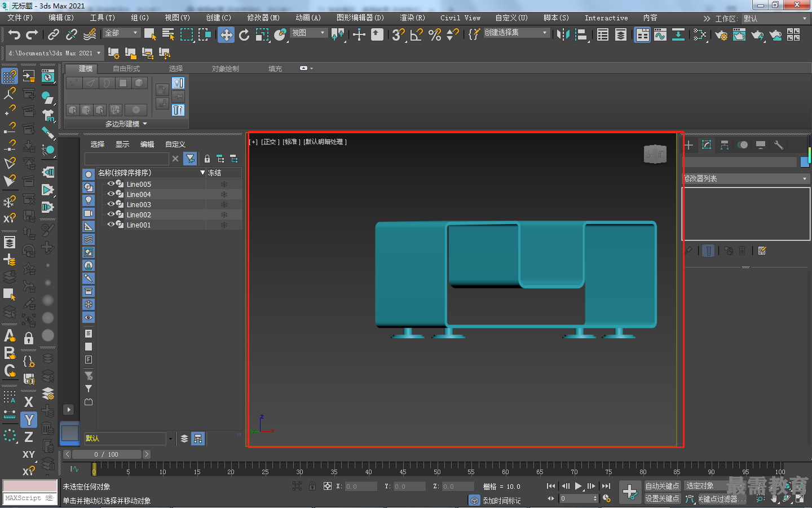
Task: Toggle the Percent Snap icon
Action: coord(435,35)
